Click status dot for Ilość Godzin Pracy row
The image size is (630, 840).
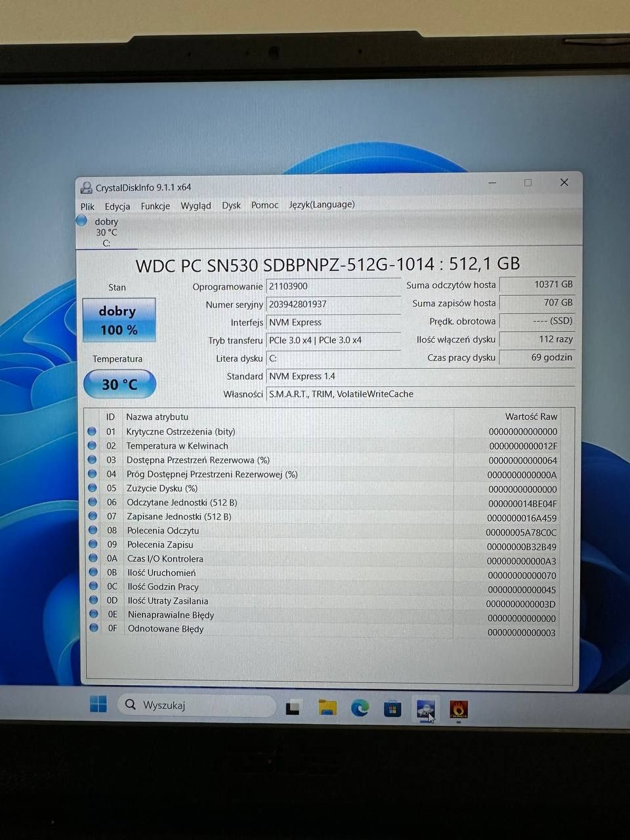tap(94, 586)
